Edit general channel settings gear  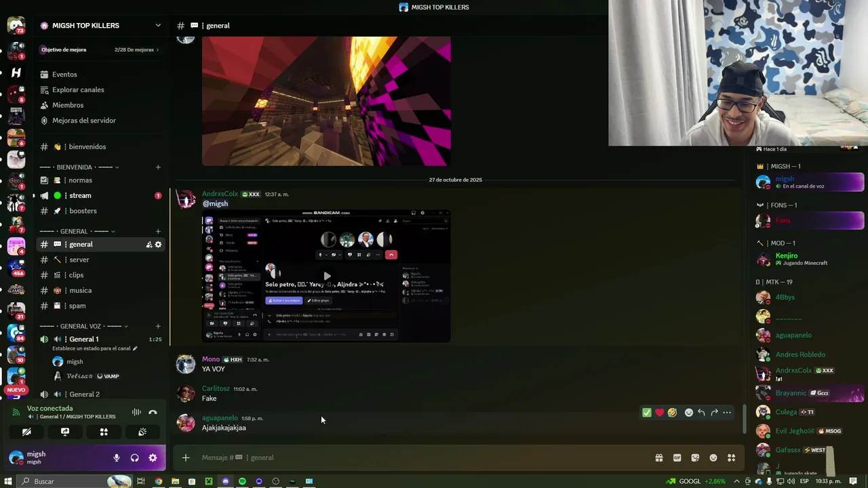click(158, 245)
